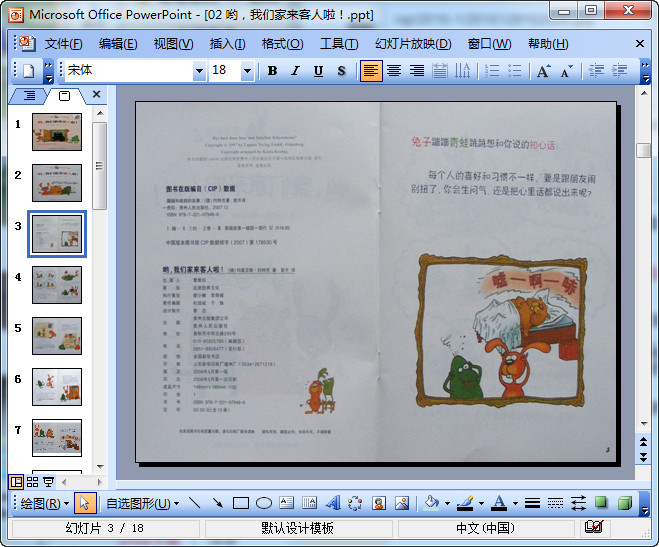Click Increase Indent icon
The image size is (659, 547).
click(x=619, y=71)
